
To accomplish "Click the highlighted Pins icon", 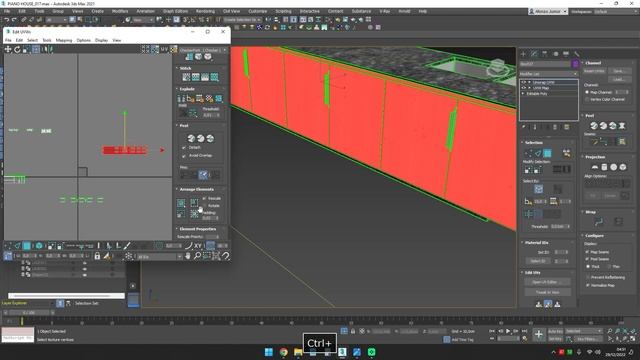I will (203, 175).
